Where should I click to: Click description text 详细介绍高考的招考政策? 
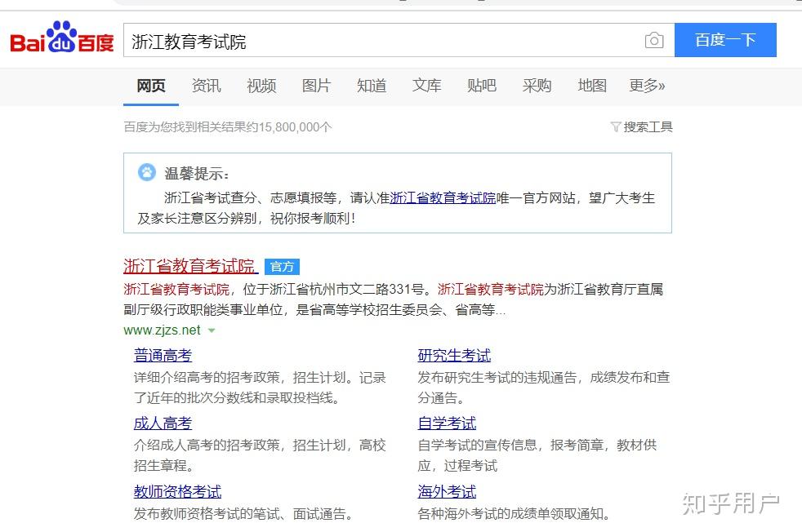(207, 378)
